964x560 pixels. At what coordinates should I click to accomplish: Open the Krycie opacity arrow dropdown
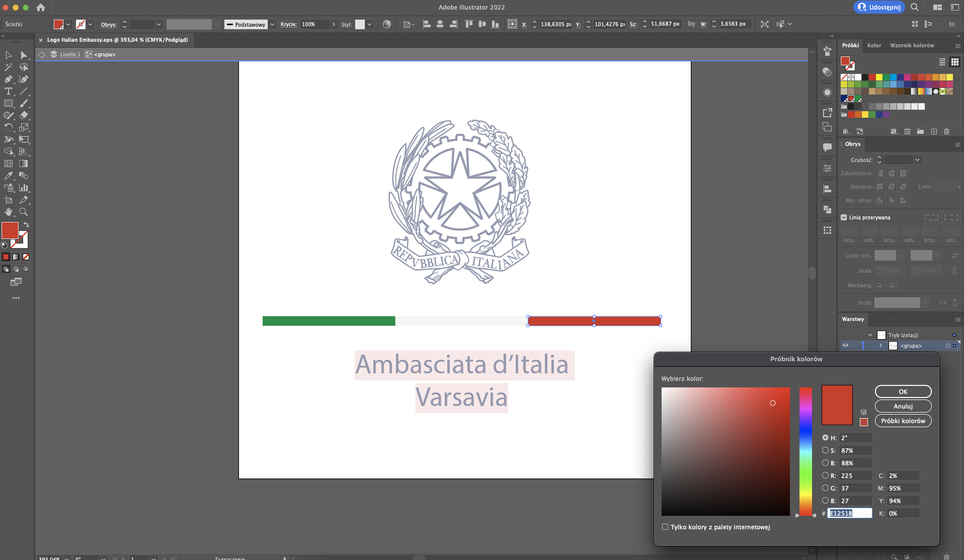(334, 24)
